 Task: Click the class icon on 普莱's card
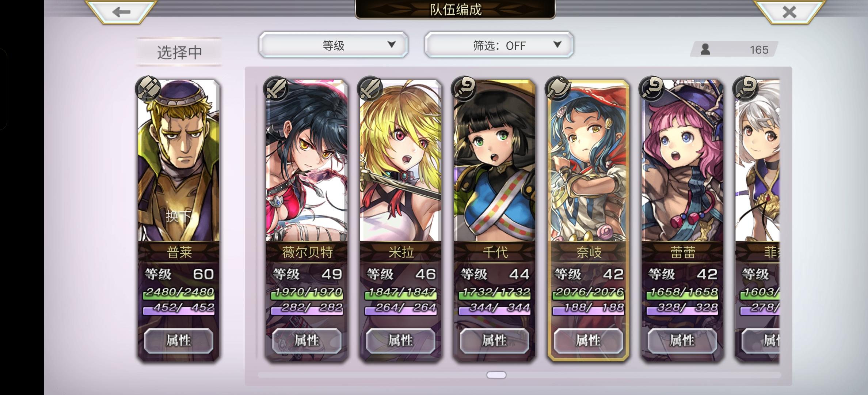click(x=148, y=88)
